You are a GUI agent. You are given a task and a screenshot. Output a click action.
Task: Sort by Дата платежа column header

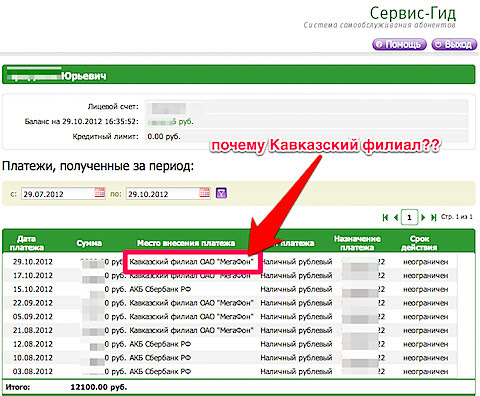pos(26,243)
